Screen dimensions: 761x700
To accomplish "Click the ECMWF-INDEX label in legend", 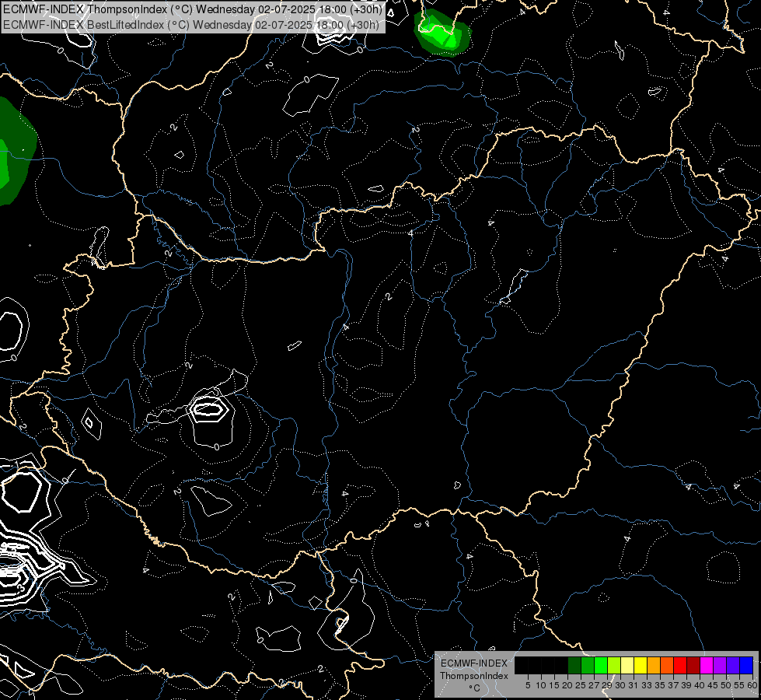I will coord(474,663).
